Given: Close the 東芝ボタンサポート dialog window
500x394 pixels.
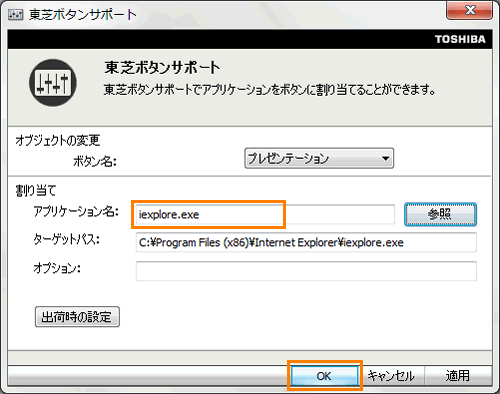Looking at the screenshot, I should click(x=470, y=10).
